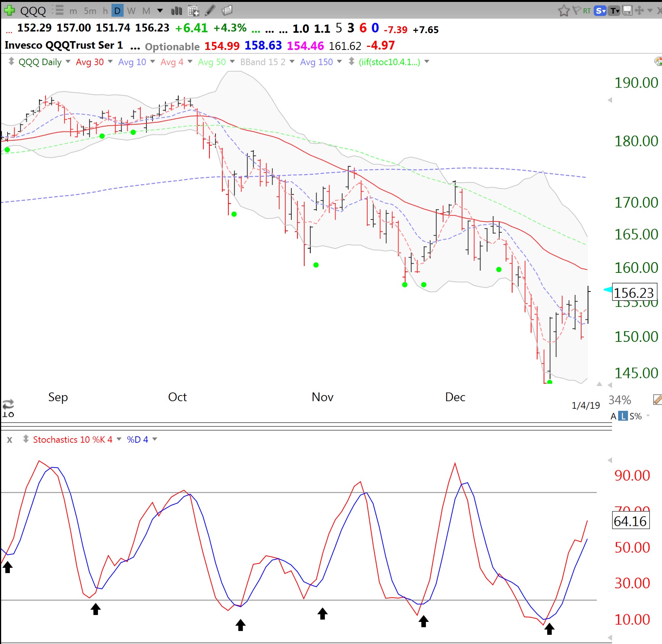
Task: Switch to Weekly timeframe W
Action: click(131, 11)
